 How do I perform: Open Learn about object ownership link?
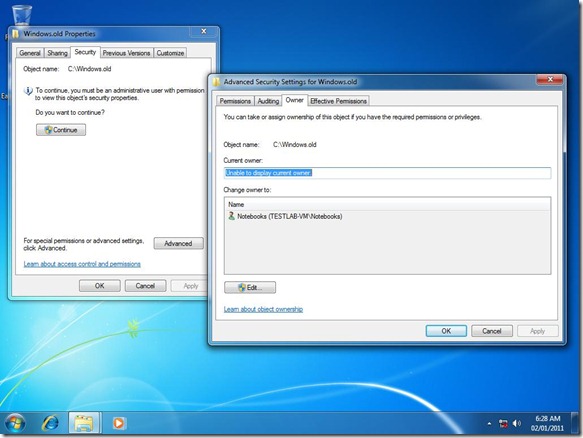point(263,309)
